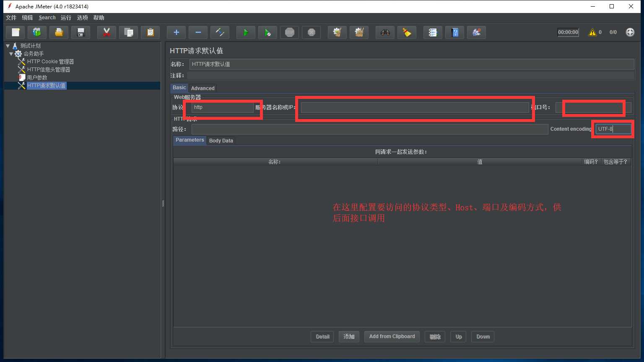Viewport: 644px width, 362px height.
Task: Click the Clear results broom icon
Action: (x=337, y=32)
